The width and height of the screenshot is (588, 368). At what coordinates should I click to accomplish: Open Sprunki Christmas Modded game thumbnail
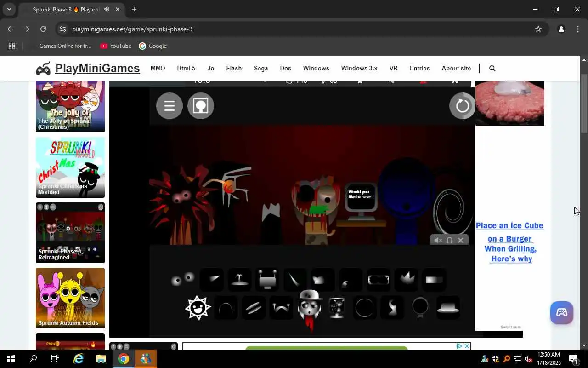70,167
